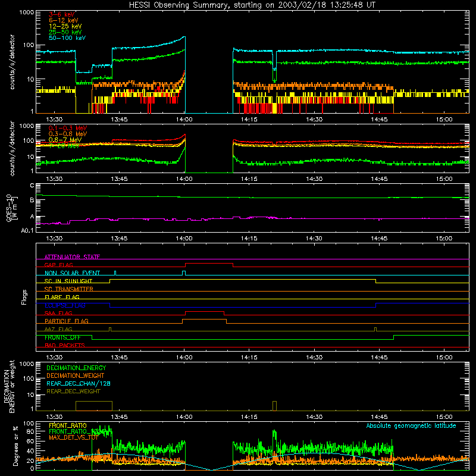Click the REAR_DEC_WEIGHT legend label

pos(73,392)
